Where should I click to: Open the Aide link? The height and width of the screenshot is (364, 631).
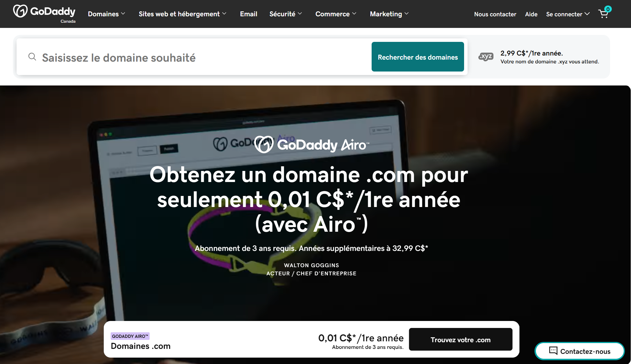click(531, 14)
